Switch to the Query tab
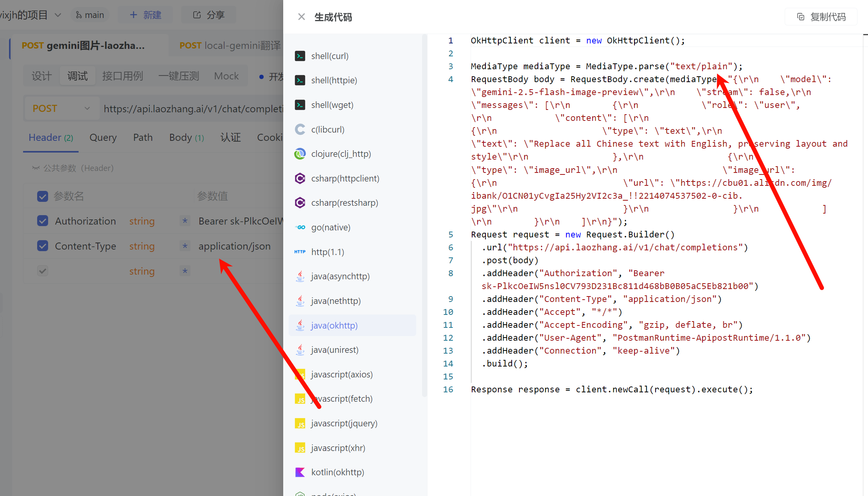The image size is (868, 496). (103, 137)
